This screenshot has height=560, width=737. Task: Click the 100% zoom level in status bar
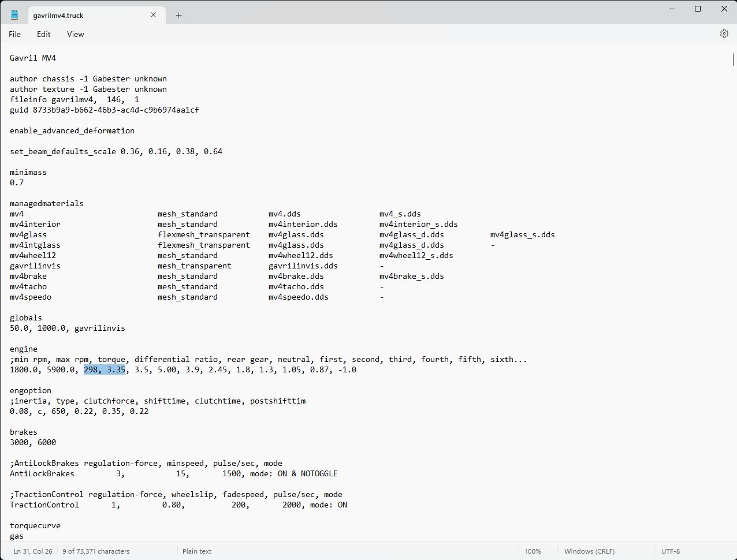tap(533, 551)
